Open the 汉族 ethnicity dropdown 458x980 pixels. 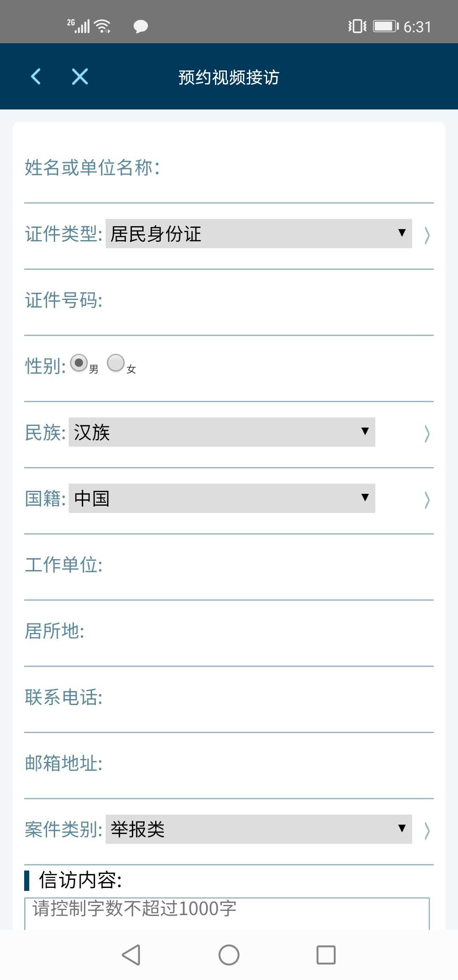[222, 432]
